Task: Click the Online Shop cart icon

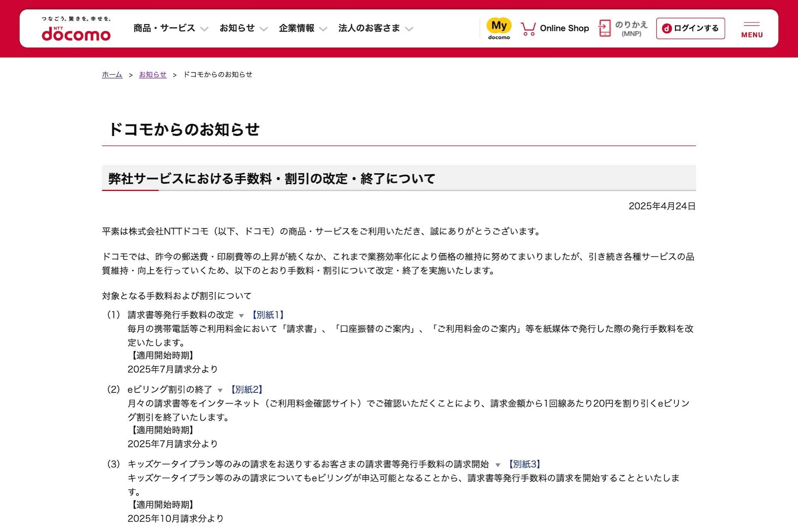Action: coord(528,29)
